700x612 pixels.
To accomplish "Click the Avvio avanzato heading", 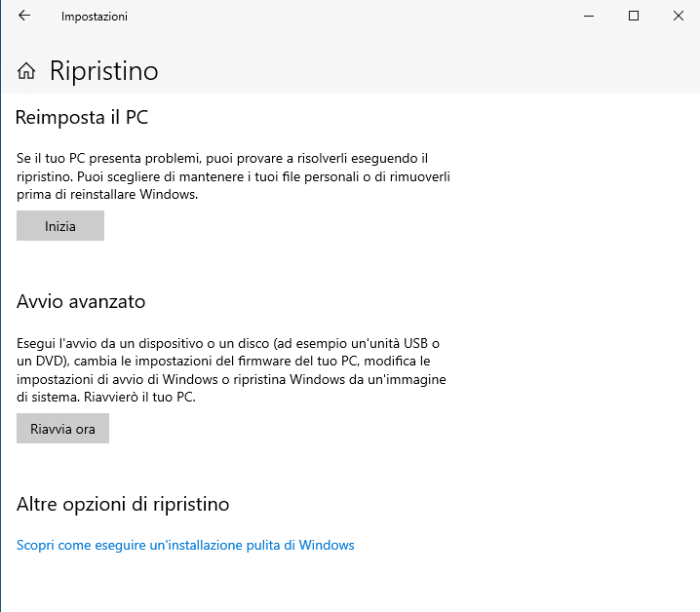I will pyautogui.click(x=81, y=302).
